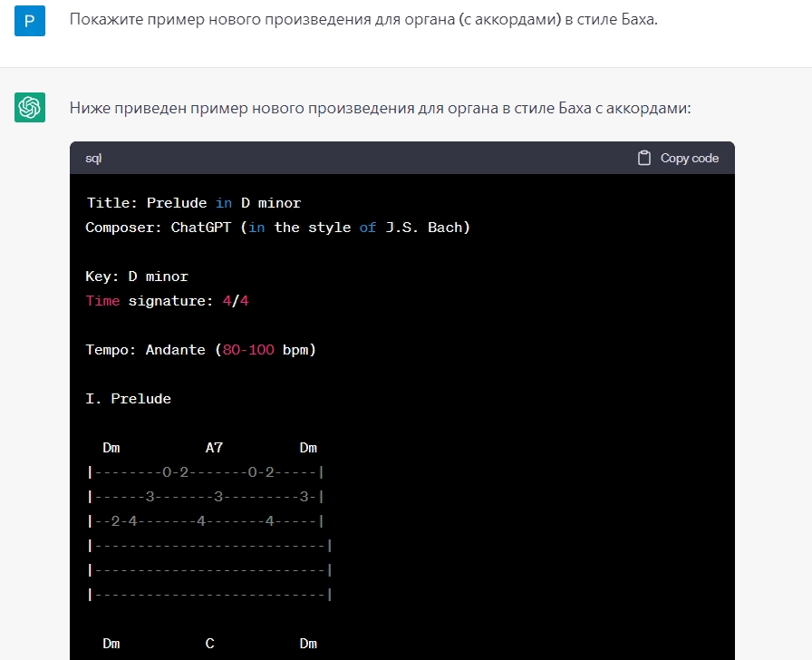
Task: Click the Composer: ChatGPT line
Action: tap(277, 228)
